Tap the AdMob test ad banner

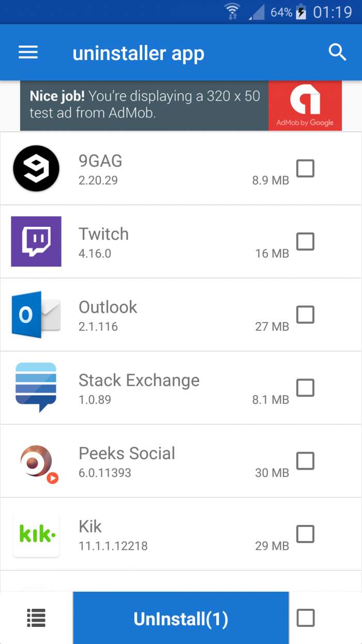coord(145,105)
